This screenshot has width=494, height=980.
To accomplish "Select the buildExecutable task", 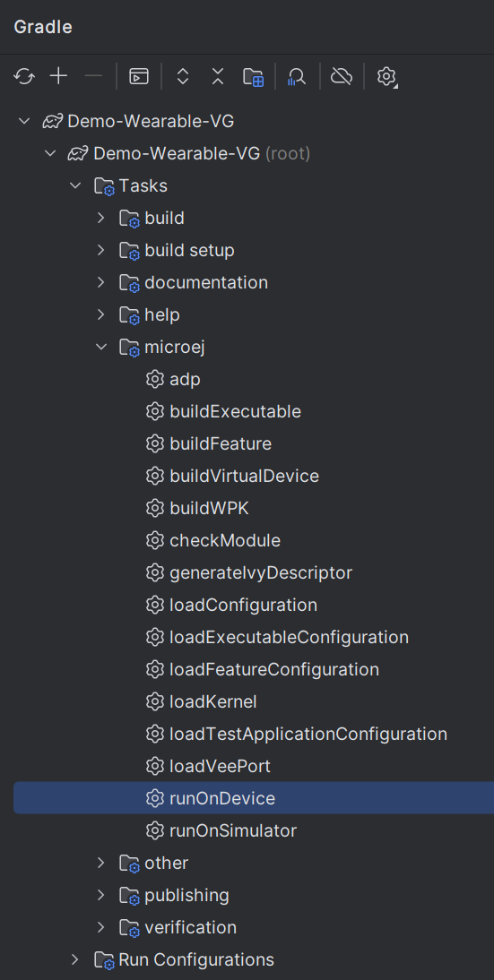I will [235, 412].
